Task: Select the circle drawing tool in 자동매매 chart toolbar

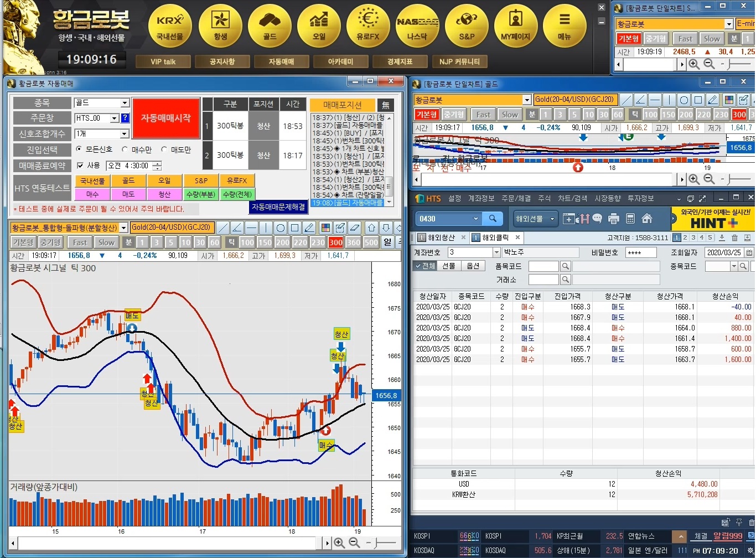Action: [x=281, y=228]
